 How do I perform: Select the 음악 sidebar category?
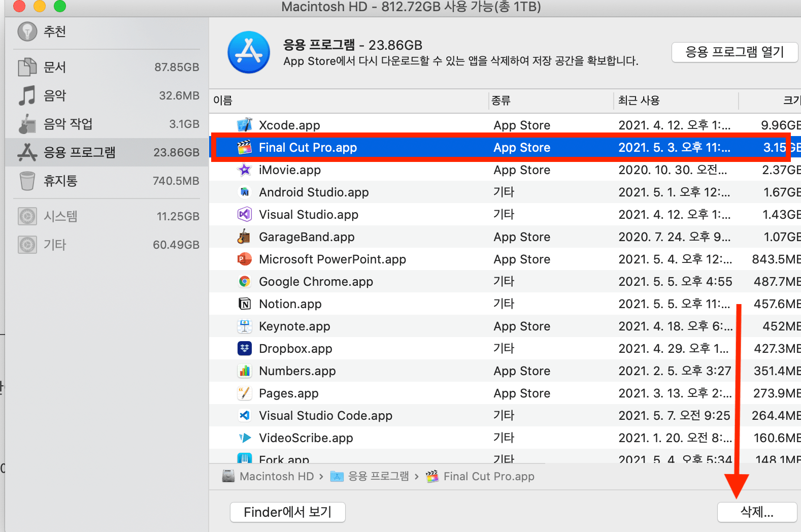[x=107, y=95]
